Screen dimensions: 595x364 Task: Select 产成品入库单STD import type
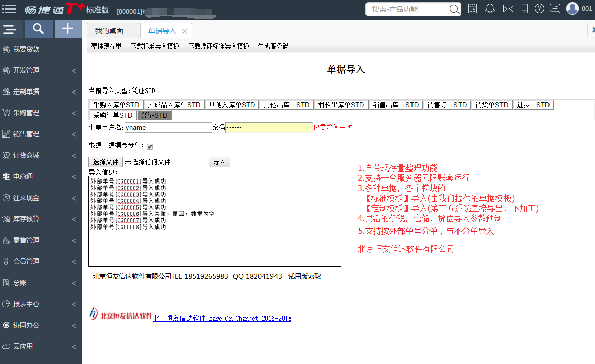pos(174,105)
